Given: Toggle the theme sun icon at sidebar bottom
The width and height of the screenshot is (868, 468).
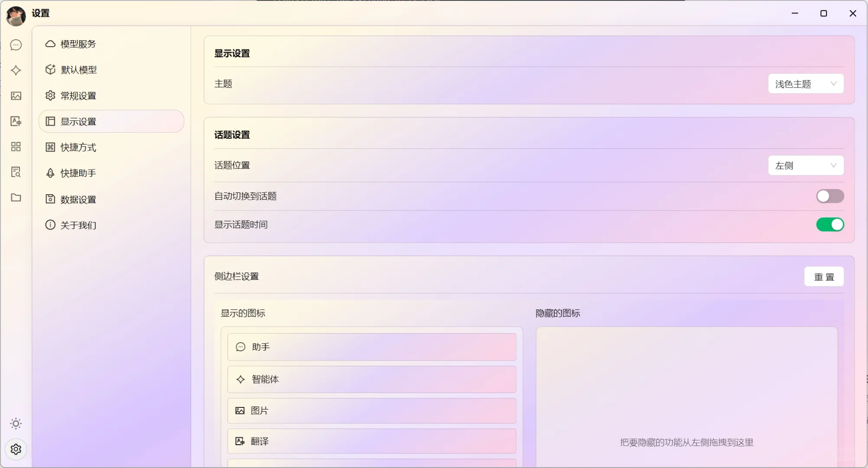Looking at the screenshot, I should coord(16,423).
